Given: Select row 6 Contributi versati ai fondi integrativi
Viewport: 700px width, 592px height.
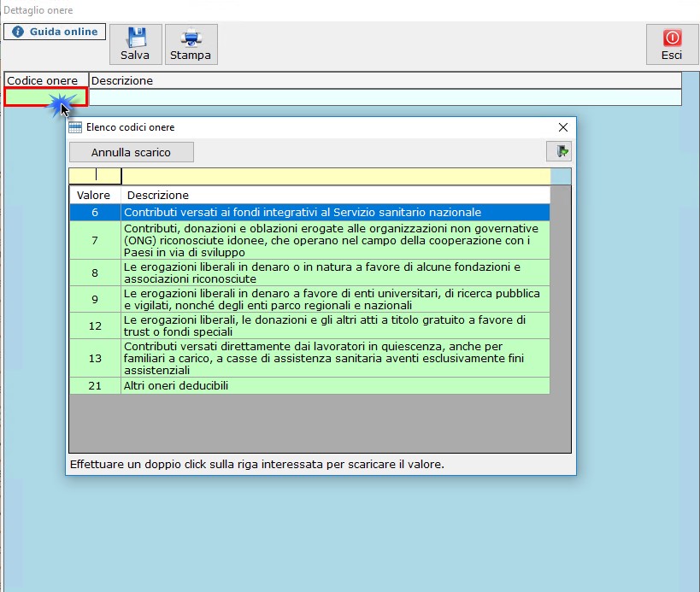Looking at the screenshot, I should click(x=309, y=213).
